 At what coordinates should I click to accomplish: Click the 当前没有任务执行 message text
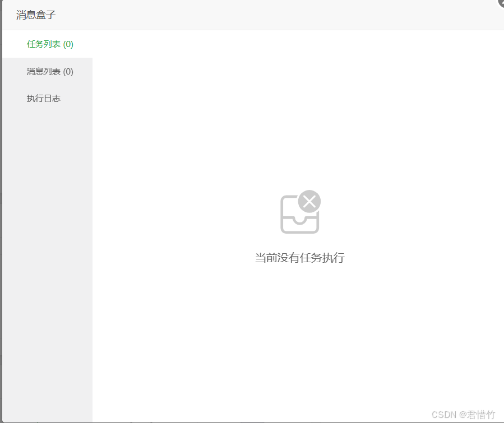pos(299,258)
